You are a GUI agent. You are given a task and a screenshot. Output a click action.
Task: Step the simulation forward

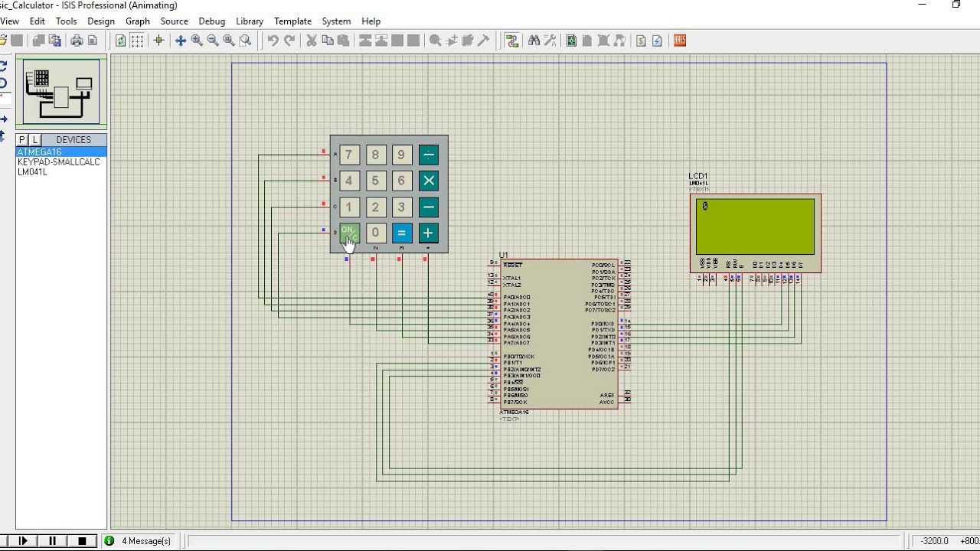pyautogui.click(x=24, y=541)
